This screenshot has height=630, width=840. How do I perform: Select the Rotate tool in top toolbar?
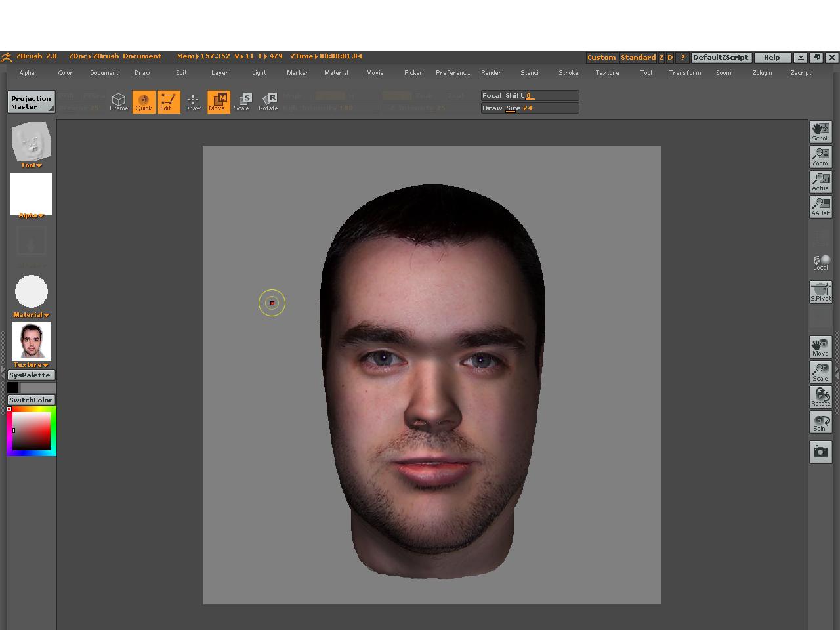pos(268,102)
